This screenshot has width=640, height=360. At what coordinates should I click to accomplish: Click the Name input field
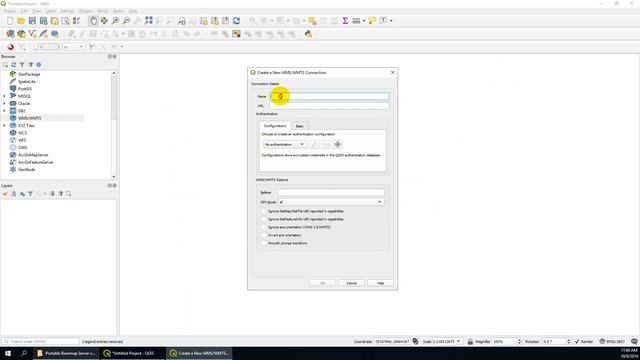[x=329, y=96]
